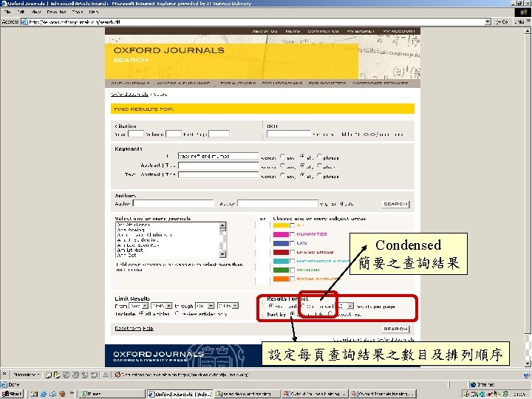The image size is (532, 399).
Task: Switch to the 'Oxford Journals | Adv...' taskbar window
Action: point(180,394)
